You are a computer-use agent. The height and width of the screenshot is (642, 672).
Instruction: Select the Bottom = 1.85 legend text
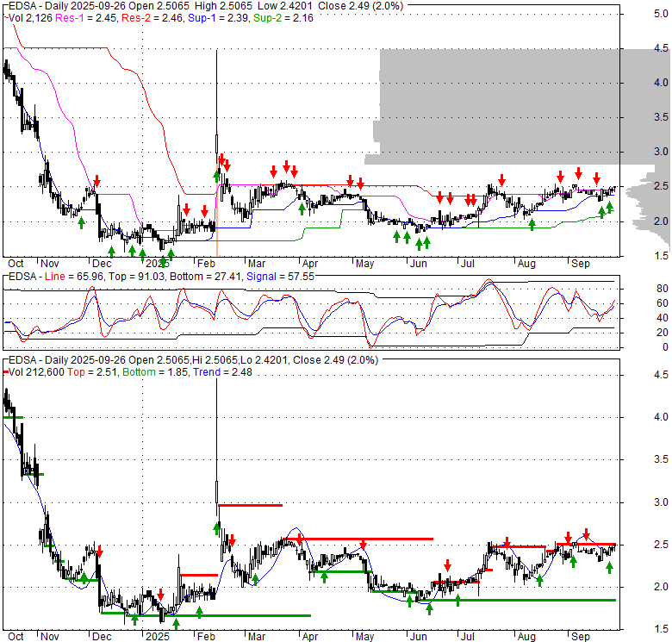tap(155, 372)
